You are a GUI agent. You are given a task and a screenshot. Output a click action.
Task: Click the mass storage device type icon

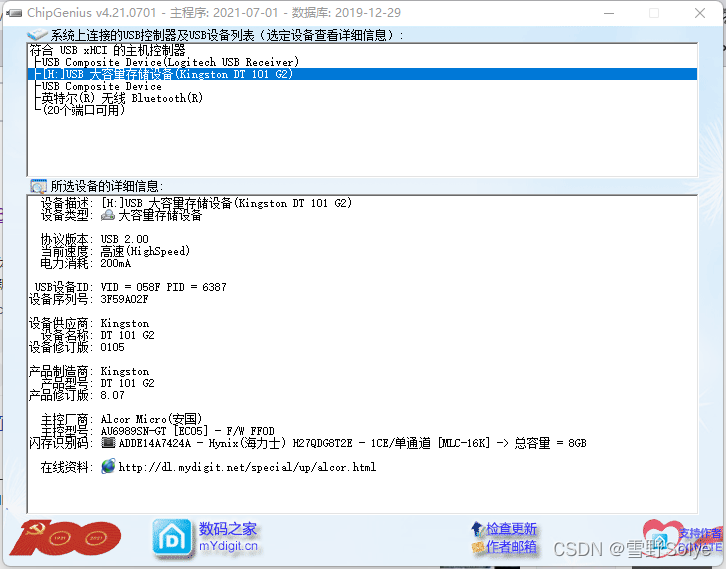(x=108, y=215)
